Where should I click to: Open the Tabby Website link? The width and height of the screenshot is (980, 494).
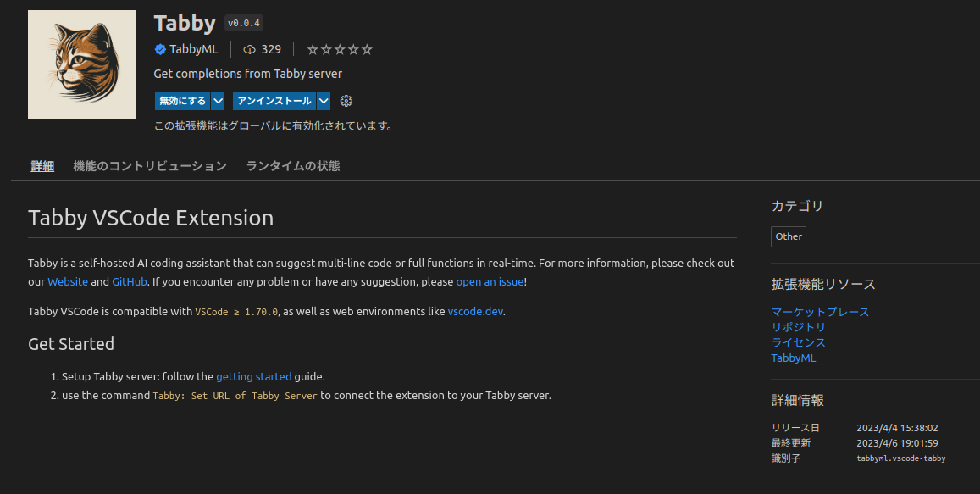click(x=68, y=281)
